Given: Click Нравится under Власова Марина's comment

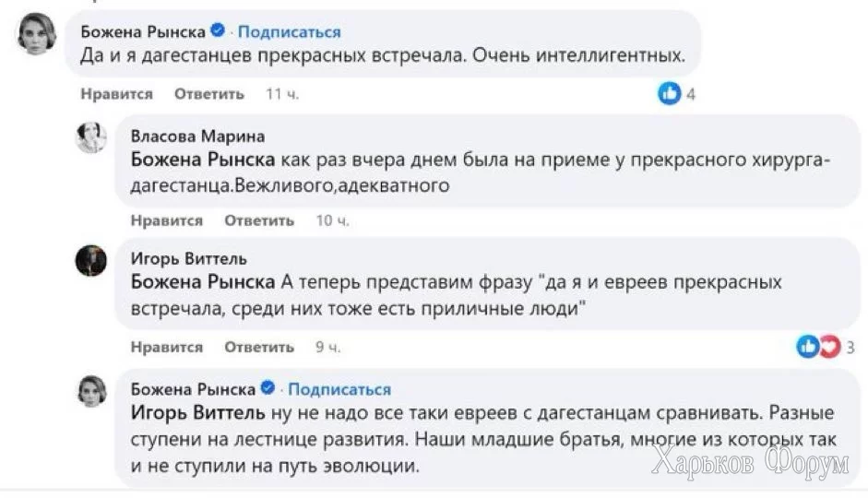Looking at the screenshot, I should (x=166, y=220).
